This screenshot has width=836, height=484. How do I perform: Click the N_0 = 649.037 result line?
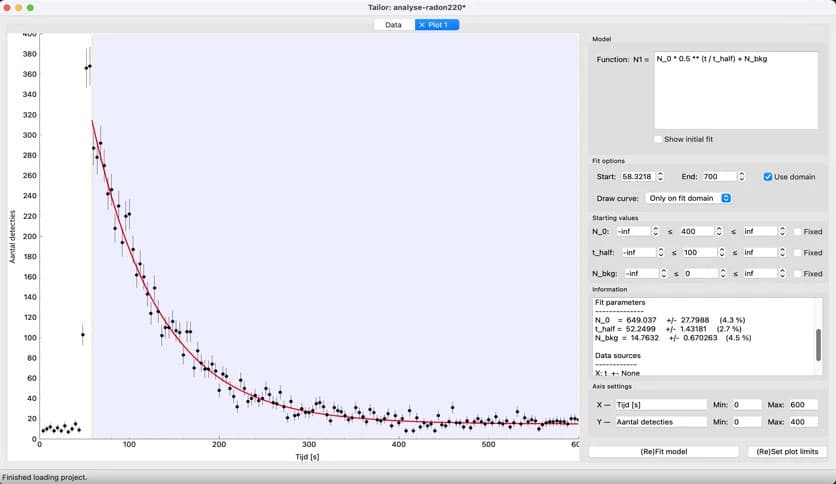[x=670, y=320]
